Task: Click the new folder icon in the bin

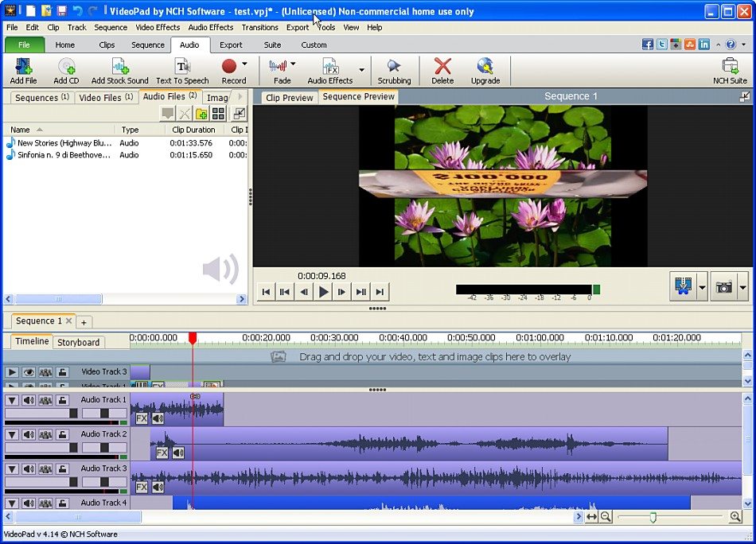Action: click(202, 114)
